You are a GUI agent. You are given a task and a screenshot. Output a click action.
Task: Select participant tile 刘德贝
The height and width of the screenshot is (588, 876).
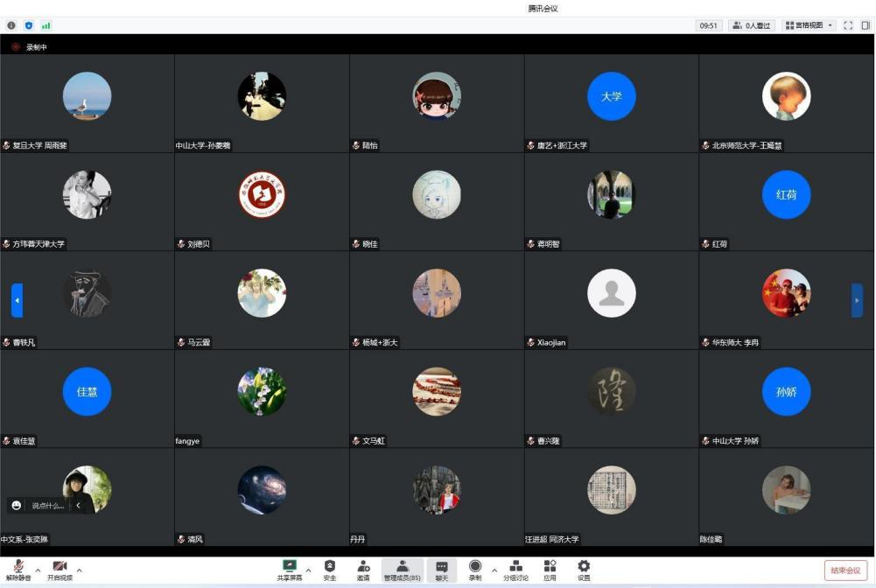[x=262, y=200]
